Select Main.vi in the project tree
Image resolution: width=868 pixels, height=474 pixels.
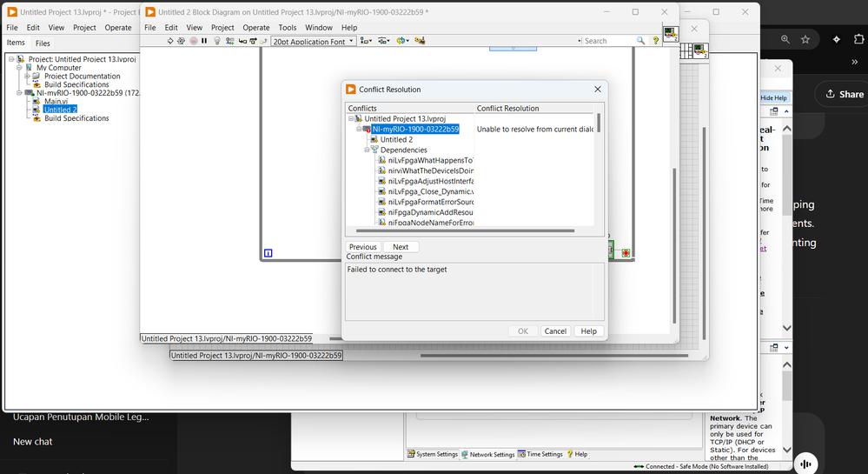pyautogui.click(x=56, y=102)
